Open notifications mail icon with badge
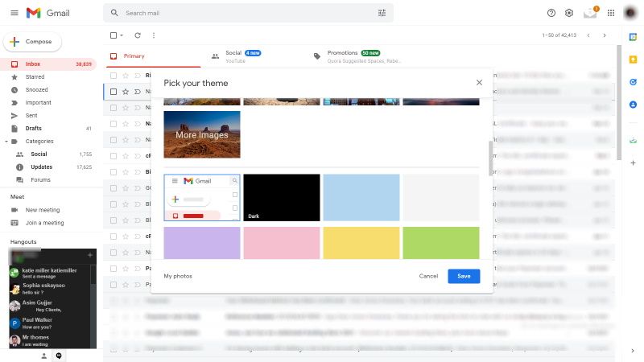644x362 pixels. pos(591,13)
